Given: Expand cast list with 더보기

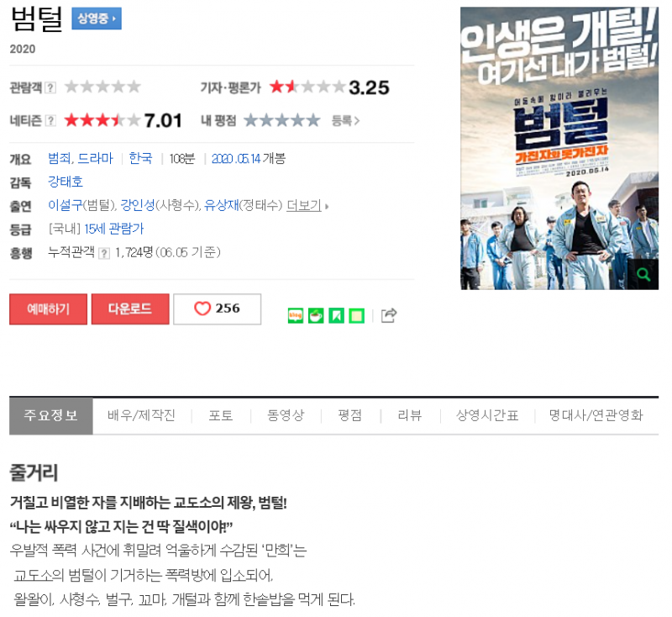Looking at the screenshot, I should coord(307,206).
